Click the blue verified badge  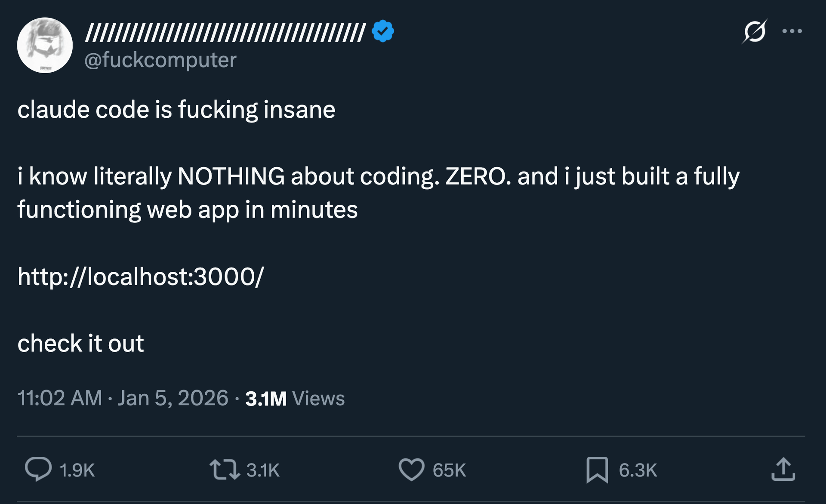click(382, 30)
